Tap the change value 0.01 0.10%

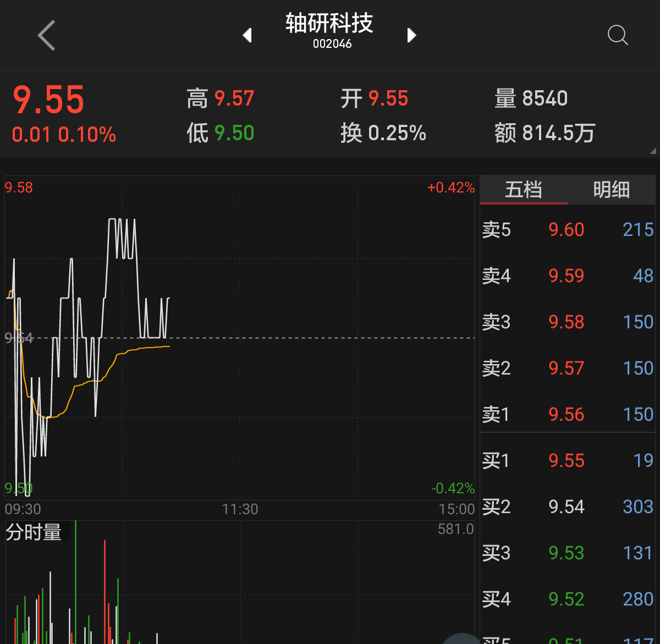point(64,135)
